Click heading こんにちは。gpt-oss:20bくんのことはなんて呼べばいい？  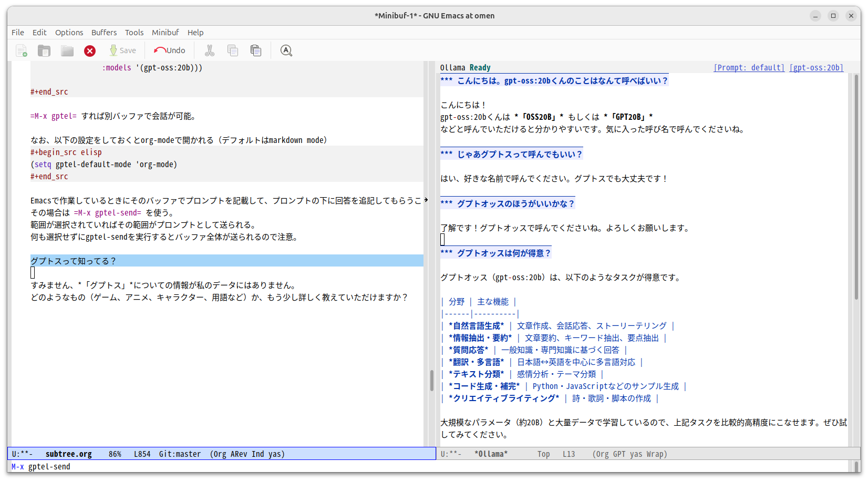click(x=554, y=81)
